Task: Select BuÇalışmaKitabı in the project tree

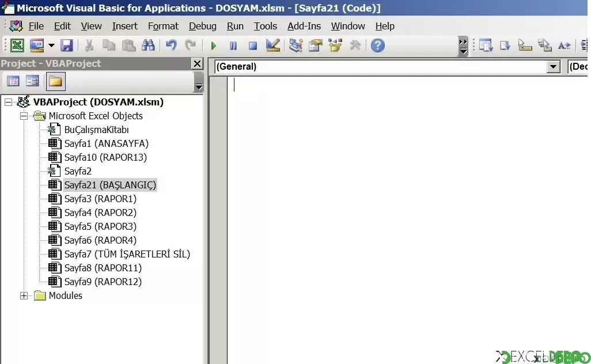Action: click(97, 130)
